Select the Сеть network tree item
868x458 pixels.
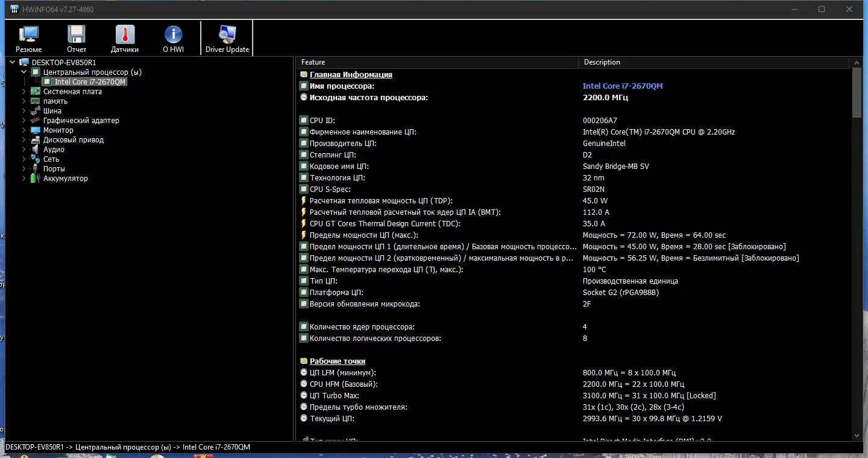(51, 159)
